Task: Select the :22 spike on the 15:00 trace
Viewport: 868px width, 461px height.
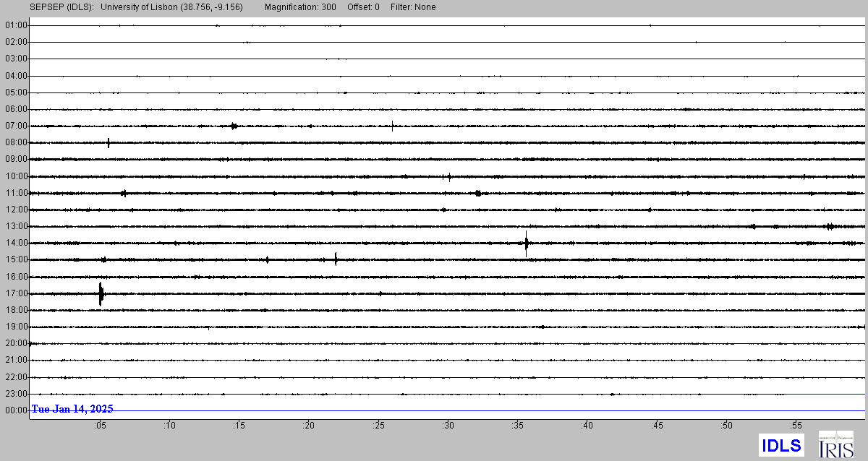Action: coord(336,259)
